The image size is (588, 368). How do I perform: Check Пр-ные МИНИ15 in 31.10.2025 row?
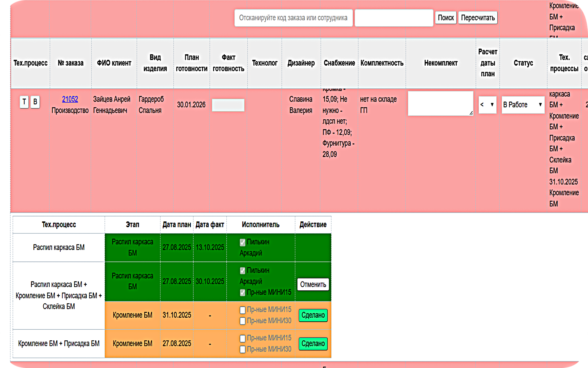243,310
